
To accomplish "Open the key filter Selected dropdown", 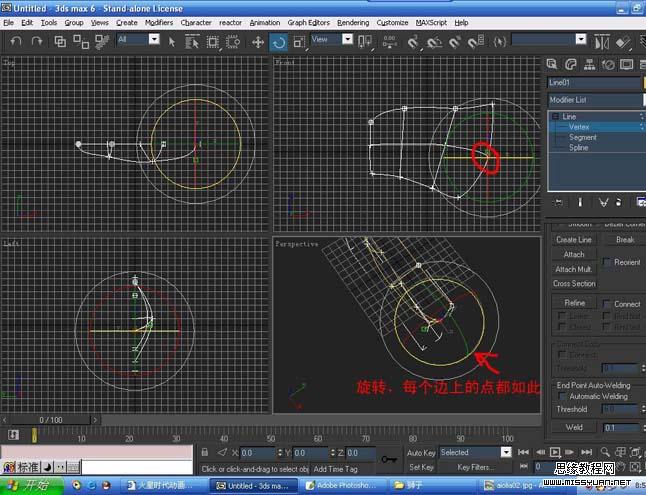I will (x=506, y=453).
